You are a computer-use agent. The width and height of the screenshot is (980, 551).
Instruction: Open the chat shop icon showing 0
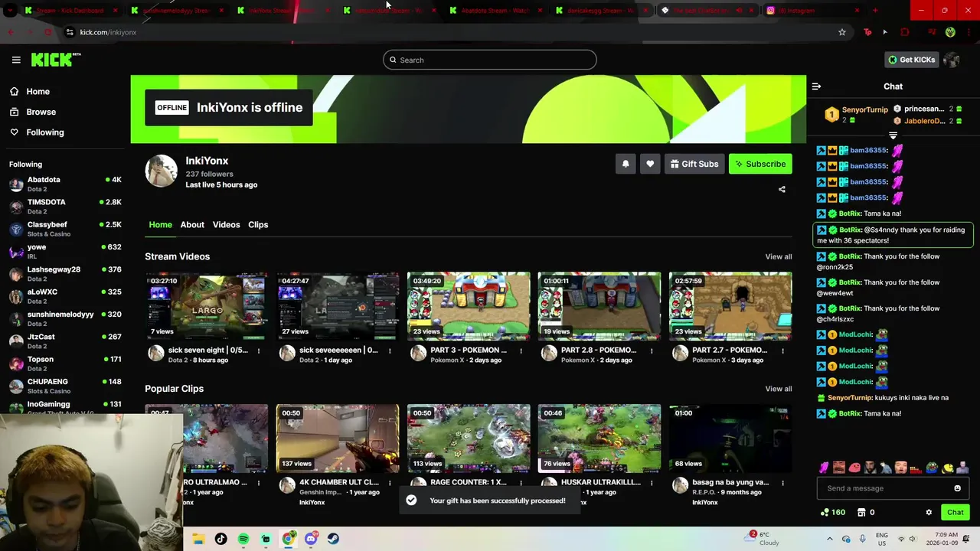coord(866,513)
